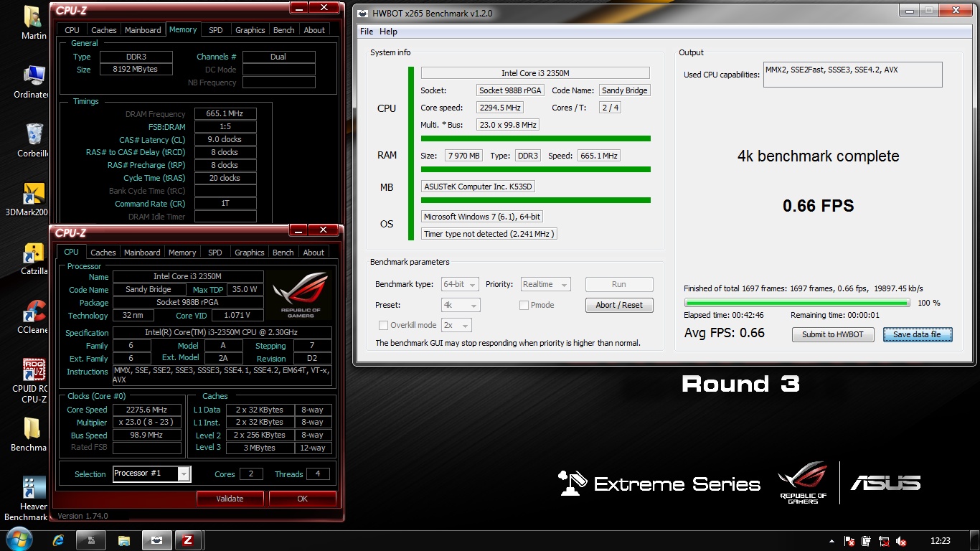Screen dimensions: 980x551
Task: Click the Intel Core i3 2350M field
Action: click(535, 73)
